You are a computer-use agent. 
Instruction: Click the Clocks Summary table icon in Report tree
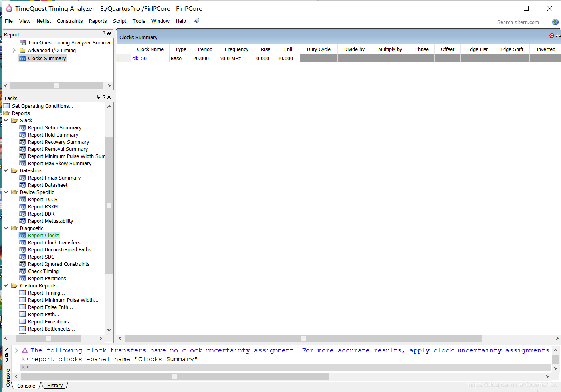click(22, 59)
